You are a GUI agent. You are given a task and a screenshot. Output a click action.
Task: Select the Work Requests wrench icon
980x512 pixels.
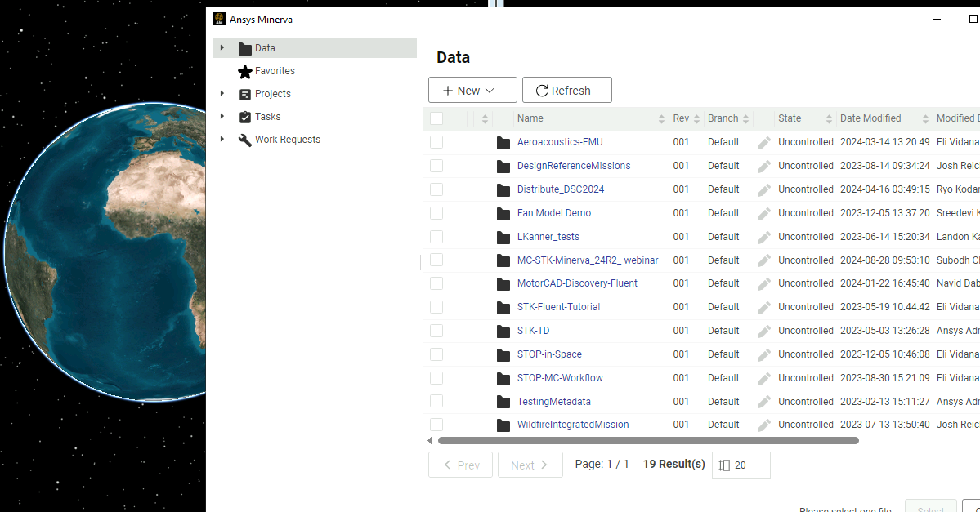click(x=245, y=139)
